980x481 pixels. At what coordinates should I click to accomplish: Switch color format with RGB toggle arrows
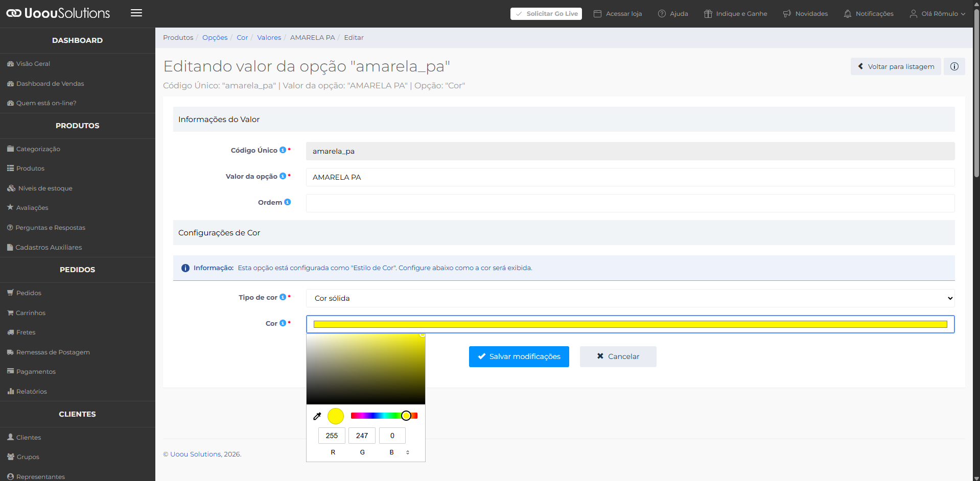click(x=408, y=452)
